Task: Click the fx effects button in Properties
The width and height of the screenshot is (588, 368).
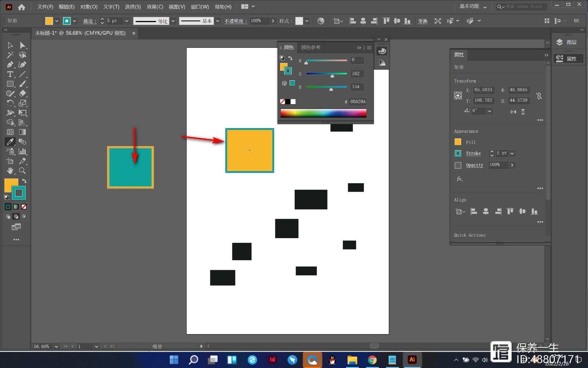Action: tap(459, 179)
